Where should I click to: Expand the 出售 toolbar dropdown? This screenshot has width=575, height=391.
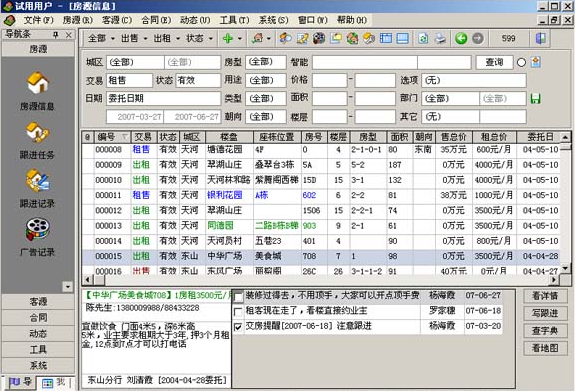133,38
